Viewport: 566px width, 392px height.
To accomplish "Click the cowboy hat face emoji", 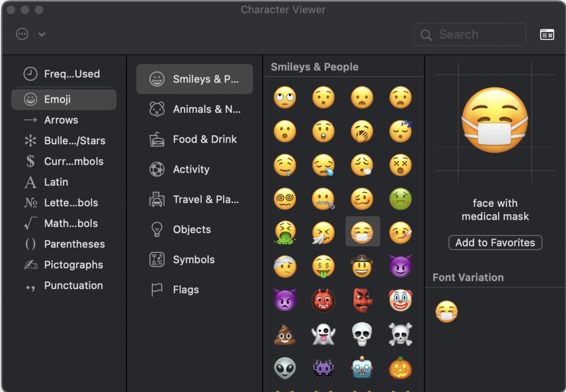I will coord(362,266).
